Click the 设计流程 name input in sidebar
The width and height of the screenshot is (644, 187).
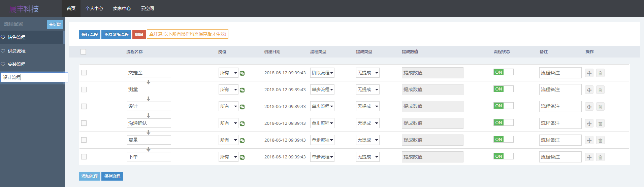(34, 77)
